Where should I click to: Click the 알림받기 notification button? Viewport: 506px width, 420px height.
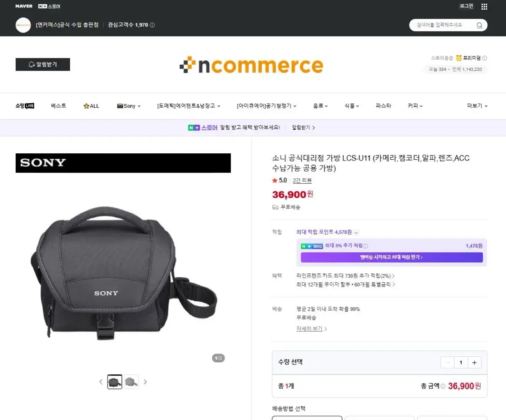43,64
